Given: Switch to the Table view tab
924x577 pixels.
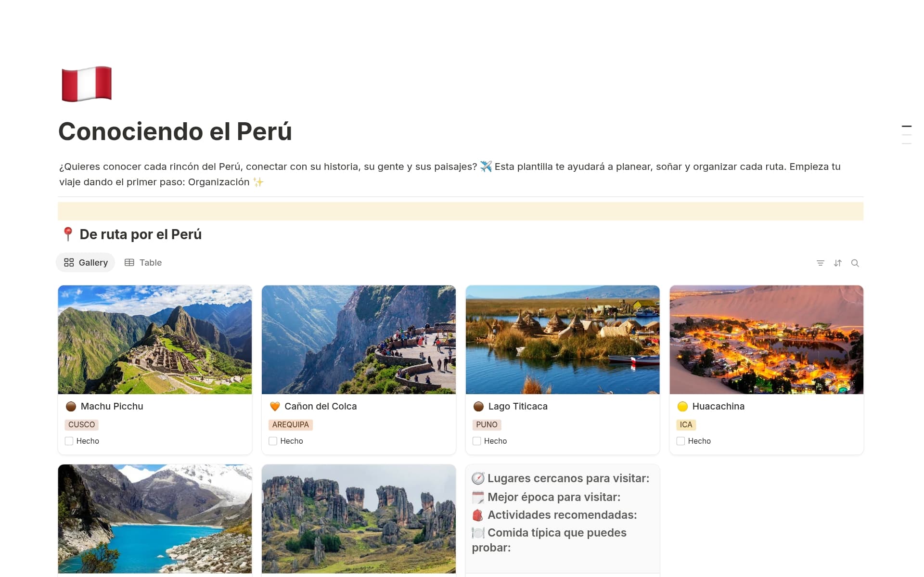Looking at the screenshot, I should [x=143, y=262].
